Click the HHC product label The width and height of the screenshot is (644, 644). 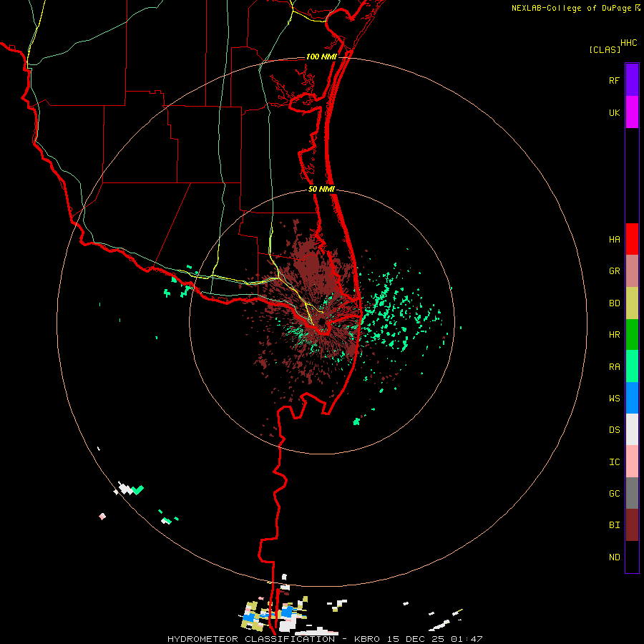[628, 43]
